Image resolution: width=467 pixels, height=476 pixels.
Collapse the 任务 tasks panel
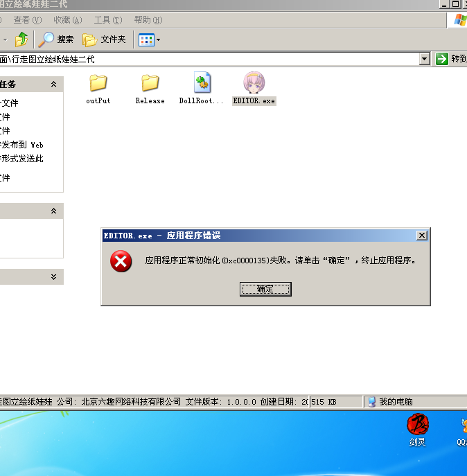coord(54,84)
